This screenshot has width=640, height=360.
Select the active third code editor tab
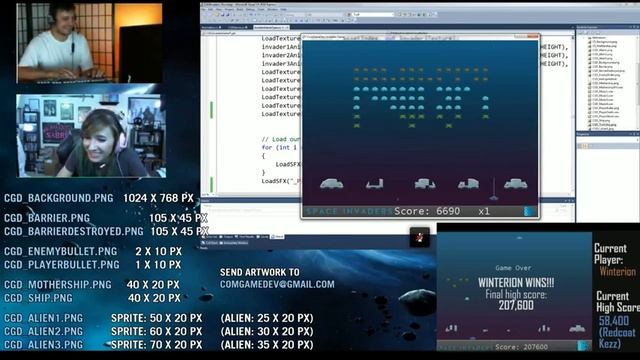tap(271, 27)
